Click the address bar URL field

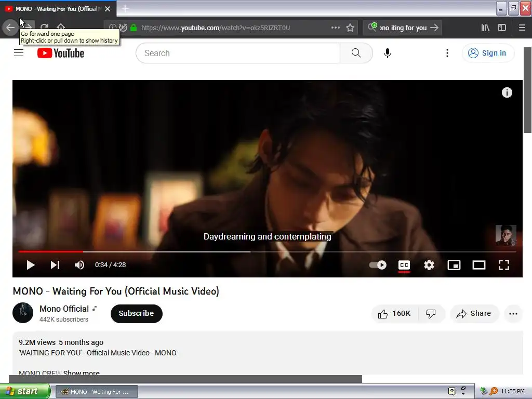coord(231,28)
